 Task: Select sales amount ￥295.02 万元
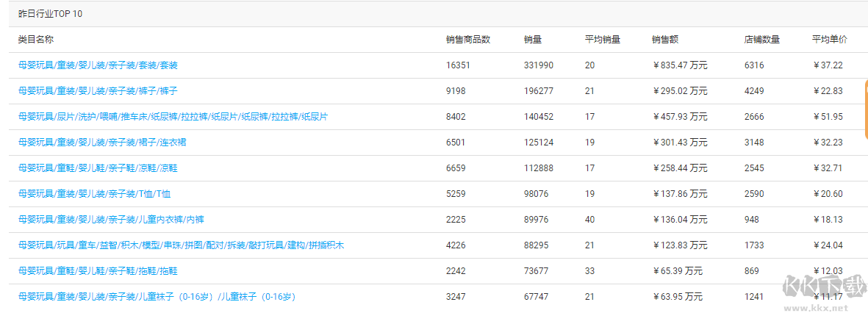point(680,90)
